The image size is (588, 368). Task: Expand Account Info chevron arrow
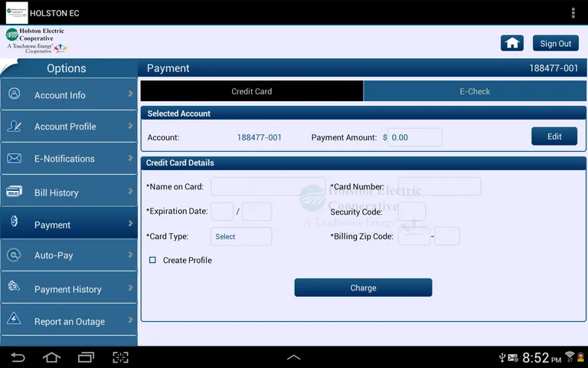click(x=130, y=94)
